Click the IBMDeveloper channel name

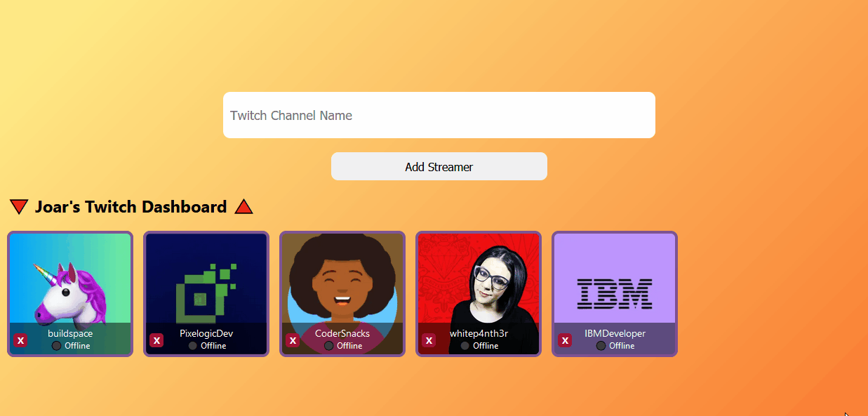615,333
